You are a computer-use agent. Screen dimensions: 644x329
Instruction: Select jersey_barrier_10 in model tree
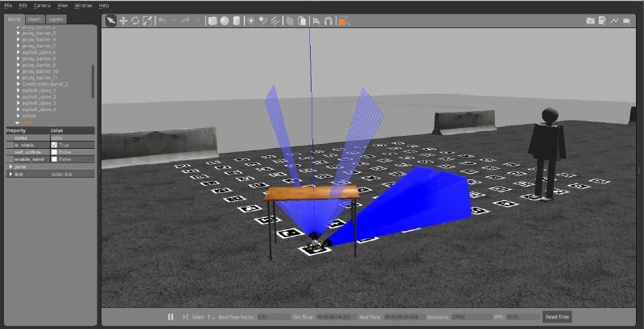[39, 72]
